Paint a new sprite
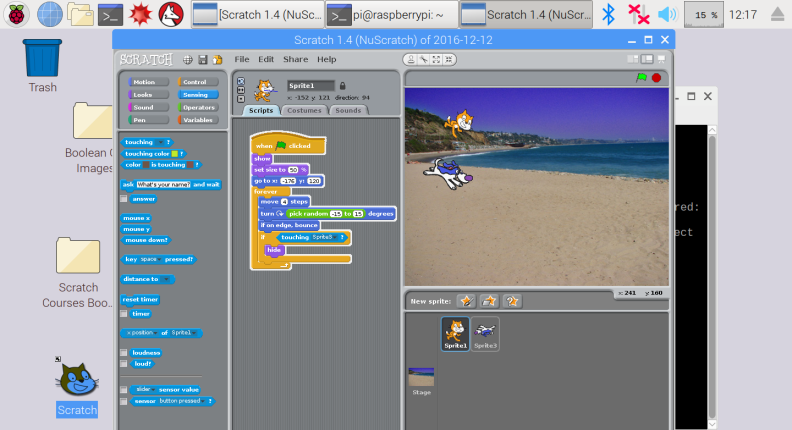Viewport: 792px width, 430px height. 466,301
